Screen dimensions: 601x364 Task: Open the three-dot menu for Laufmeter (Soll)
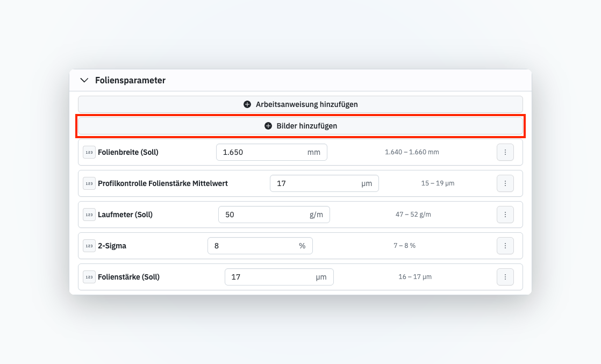point(505,215)
